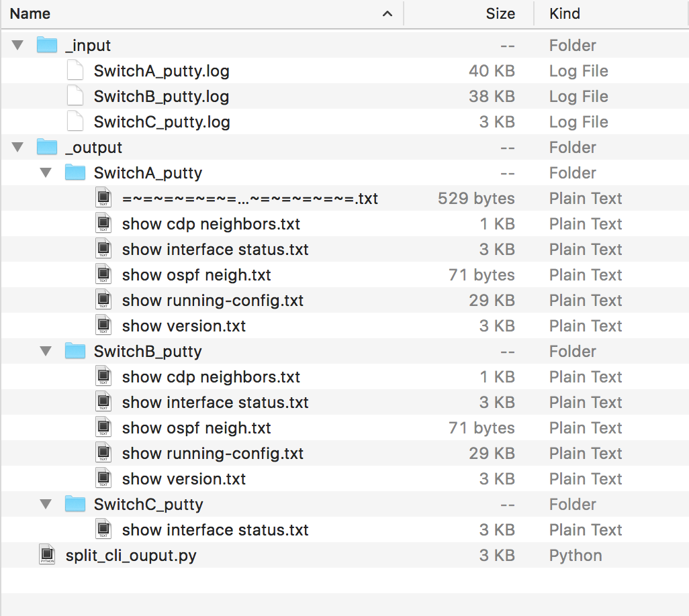Click the split_cli_ouput.py Python file icon
Image resolution: width=689 pixels, height=616 pixels.
coord(47,554)
